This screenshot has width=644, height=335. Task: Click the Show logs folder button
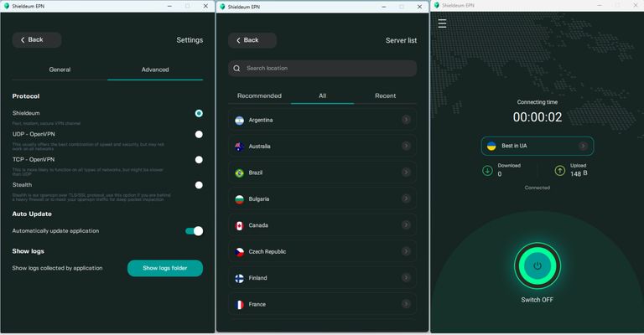[165, 268]
